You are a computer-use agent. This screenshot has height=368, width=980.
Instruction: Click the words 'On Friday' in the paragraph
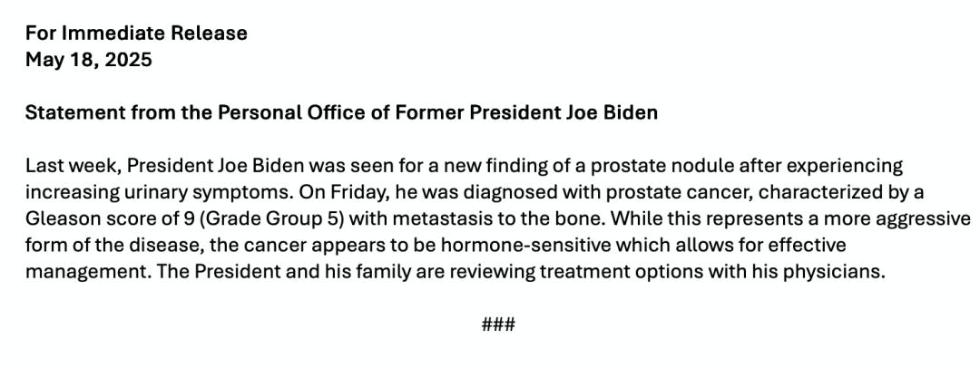tap(343, 193)
